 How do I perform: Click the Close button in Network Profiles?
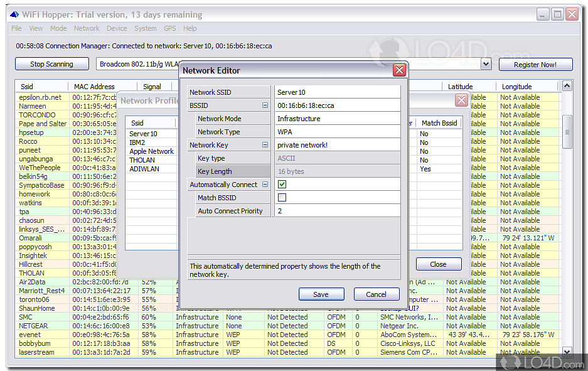(438, 264)
